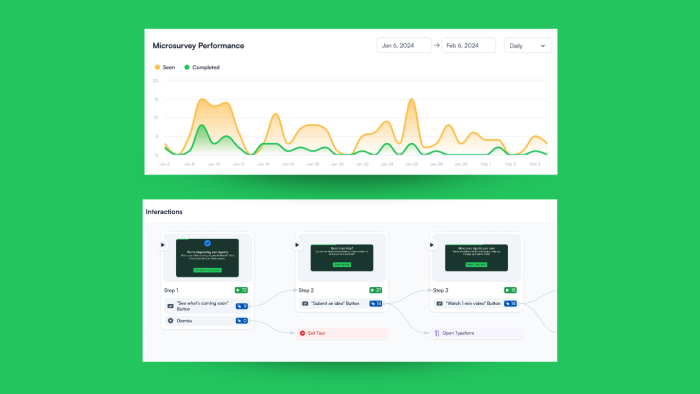Click the green view count badge on Step 3
Viewport: 700px width, 394px height.
510,290
